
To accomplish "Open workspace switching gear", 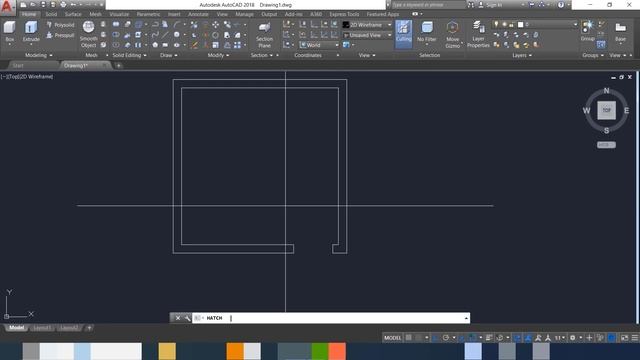I will (573, 338).
